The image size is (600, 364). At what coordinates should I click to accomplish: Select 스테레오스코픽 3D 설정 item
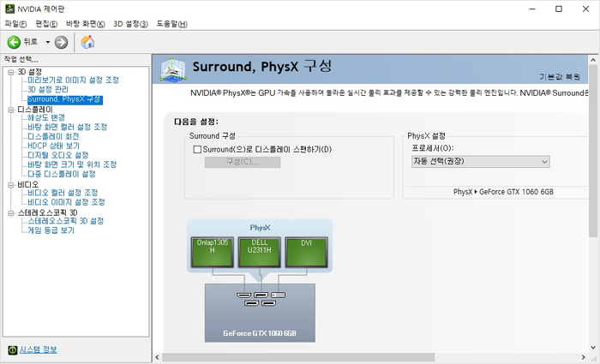tap(65, 221)
